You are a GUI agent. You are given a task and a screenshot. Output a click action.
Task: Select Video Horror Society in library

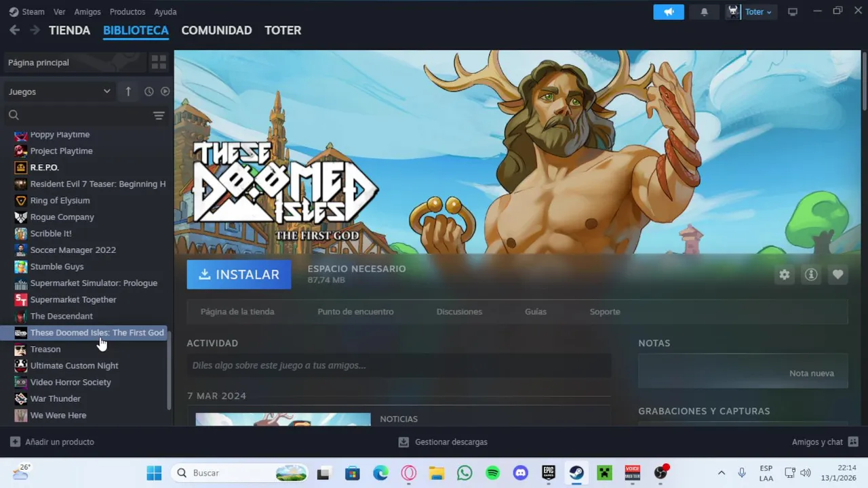(x=71, y=382)
